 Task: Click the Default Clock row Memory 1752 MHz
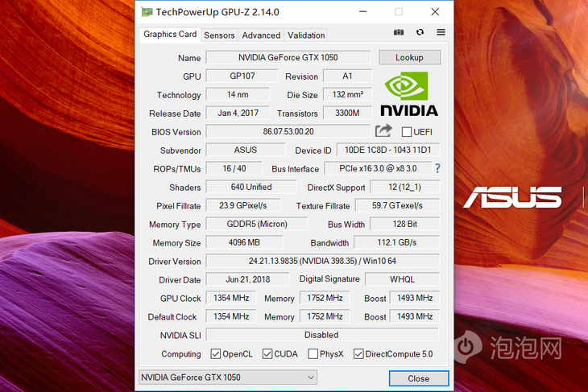coord(325,316)
